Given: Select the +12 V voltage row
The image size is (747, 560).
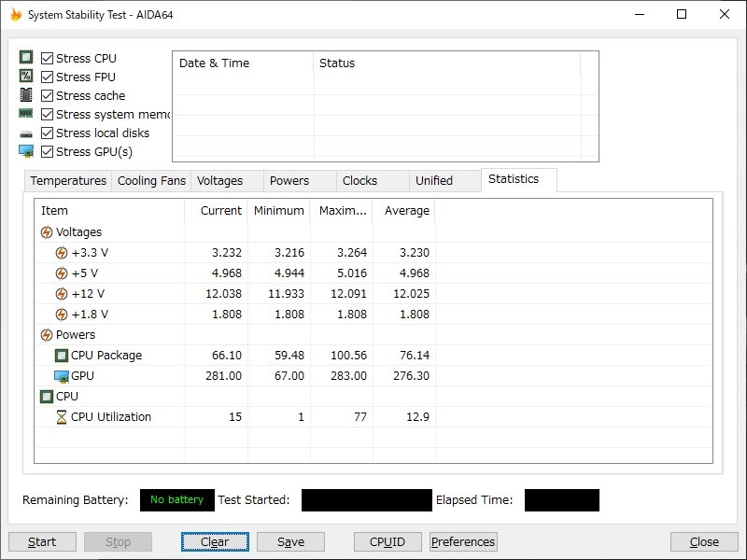Looking at the screenshot, I should [x=88, y=294].
